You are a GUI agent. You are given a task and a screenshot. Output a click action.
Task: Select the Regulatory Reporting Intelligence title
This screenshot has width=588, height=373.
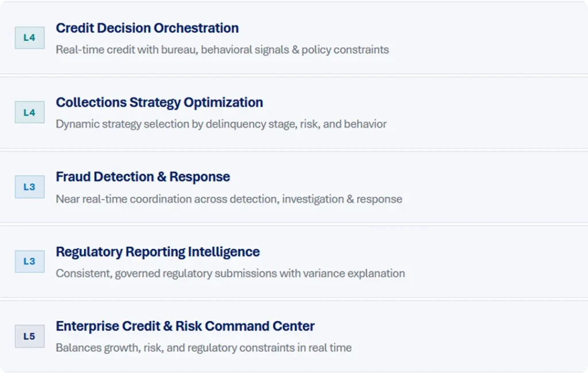(157, 252)
